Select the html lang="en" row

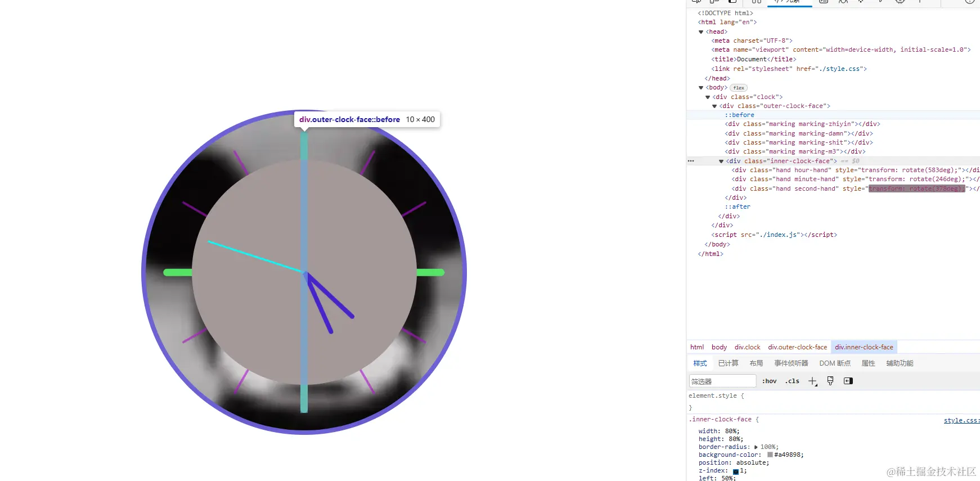tap(727, 22)
